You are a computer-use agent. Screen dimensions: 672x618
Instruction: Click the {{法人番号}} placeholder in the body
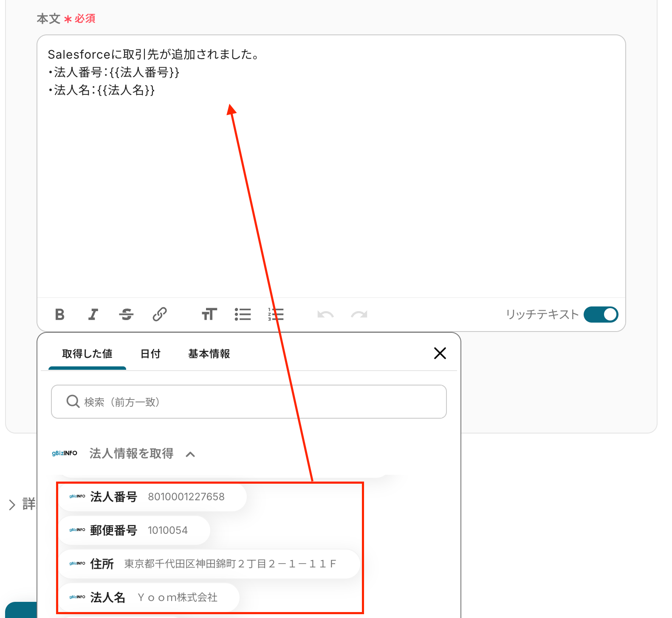tap(144, 73)
